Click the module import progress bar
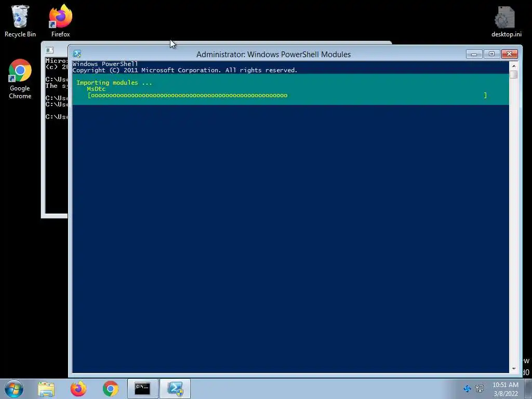Screen dimensions: 532x399 (x=287, y=96)
